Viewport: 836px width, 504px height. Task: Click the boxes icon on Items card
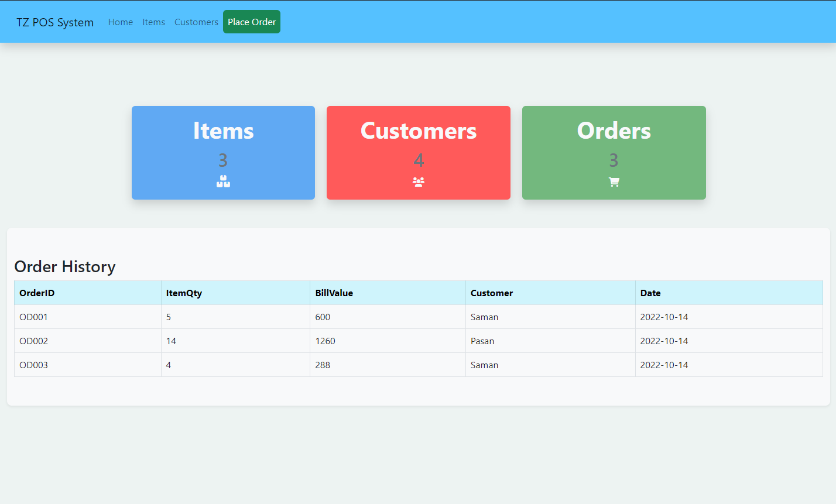pos(223,181)
